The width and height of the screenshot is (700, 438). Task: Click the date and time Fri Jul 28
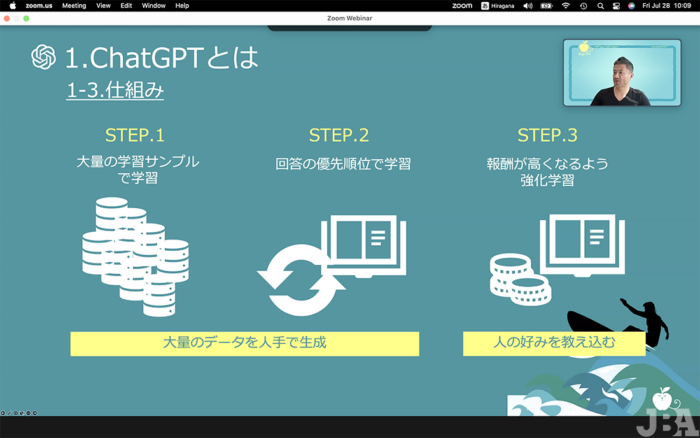[x=667, y=6]
